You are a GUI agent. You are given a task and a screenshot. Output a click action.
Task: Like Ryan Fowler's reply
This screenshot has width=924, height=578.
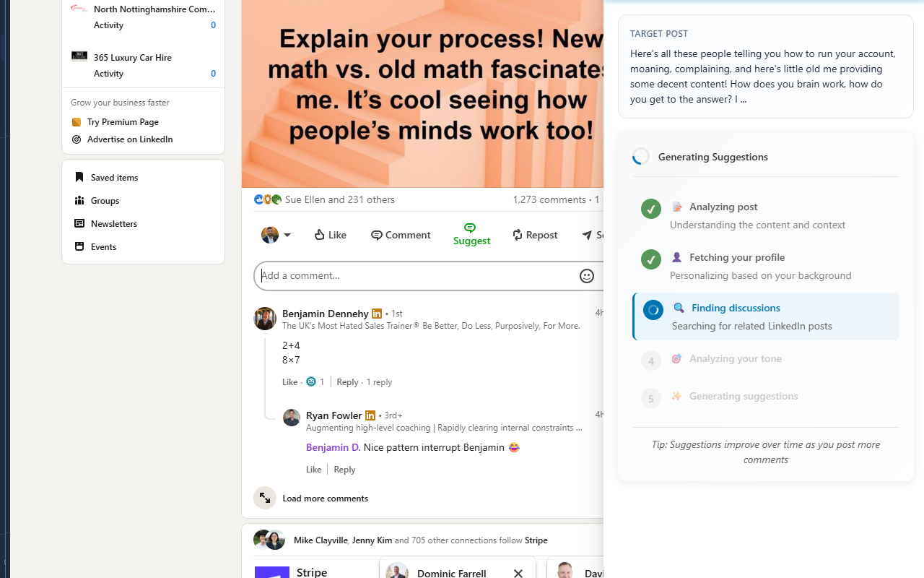point(313,469)
